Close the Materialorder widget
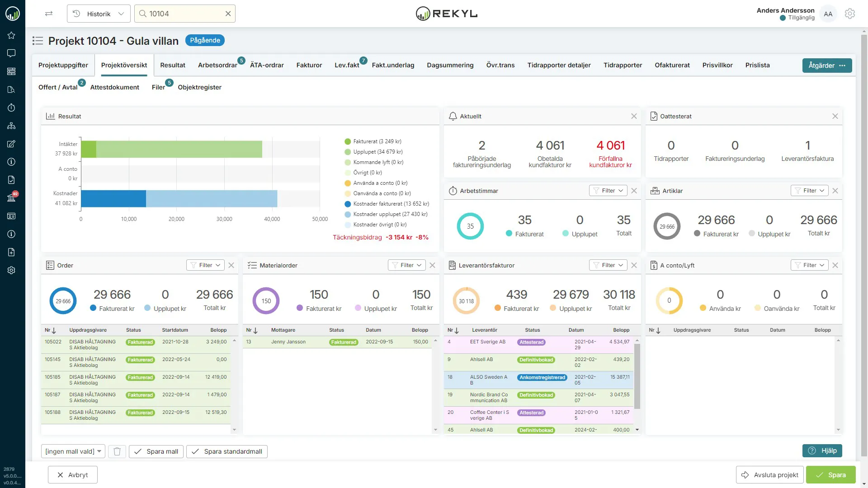This screenshot has height=488, width=868. (432, 265)
